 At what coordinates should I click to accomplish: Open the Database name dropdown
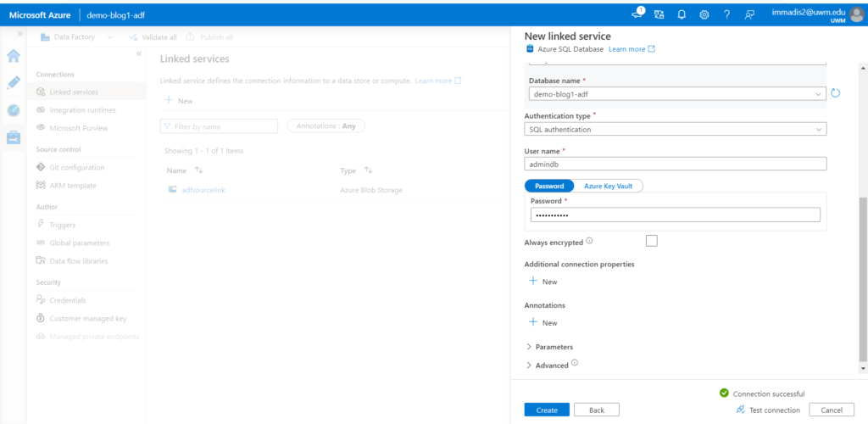[677, 94]
